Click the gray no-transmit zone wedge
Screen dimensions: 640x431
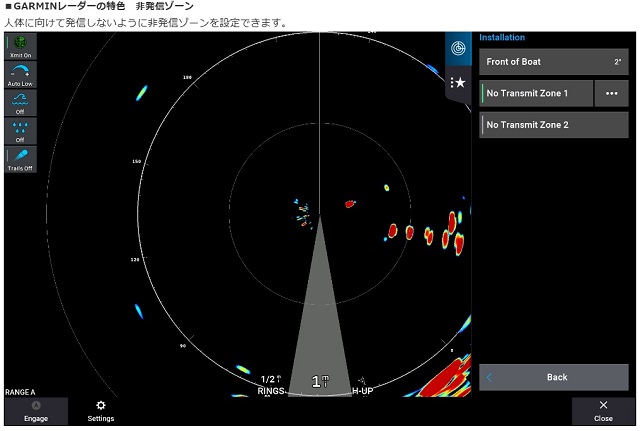pyautogui.click(x=319, y=320)
